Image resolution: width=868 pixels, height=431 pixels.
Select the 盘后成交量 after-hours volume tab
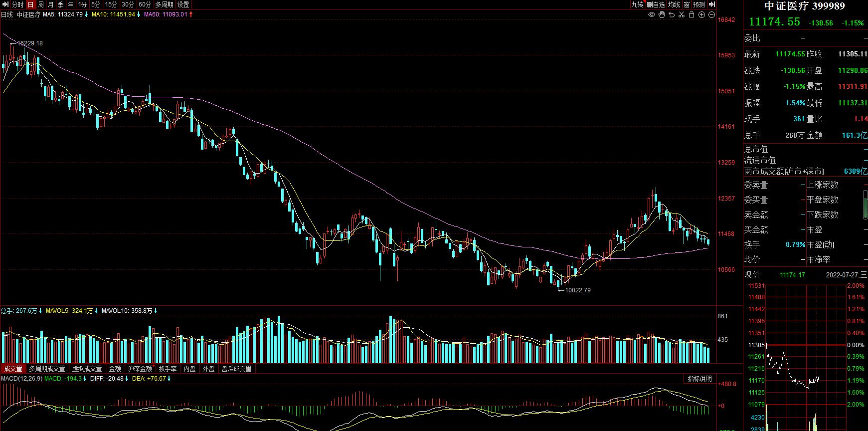[236, 369]
